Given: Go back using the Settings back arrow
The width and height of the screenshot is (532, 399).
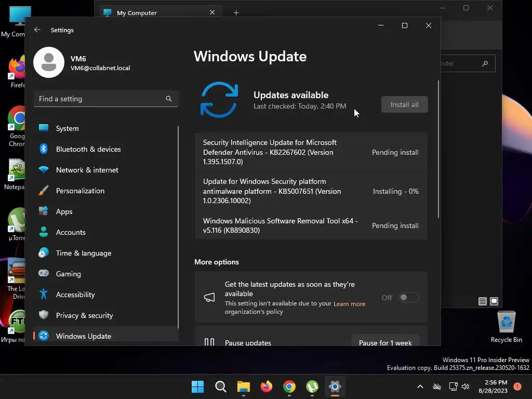Looking at the screenshot, I should tap(37, 30).
